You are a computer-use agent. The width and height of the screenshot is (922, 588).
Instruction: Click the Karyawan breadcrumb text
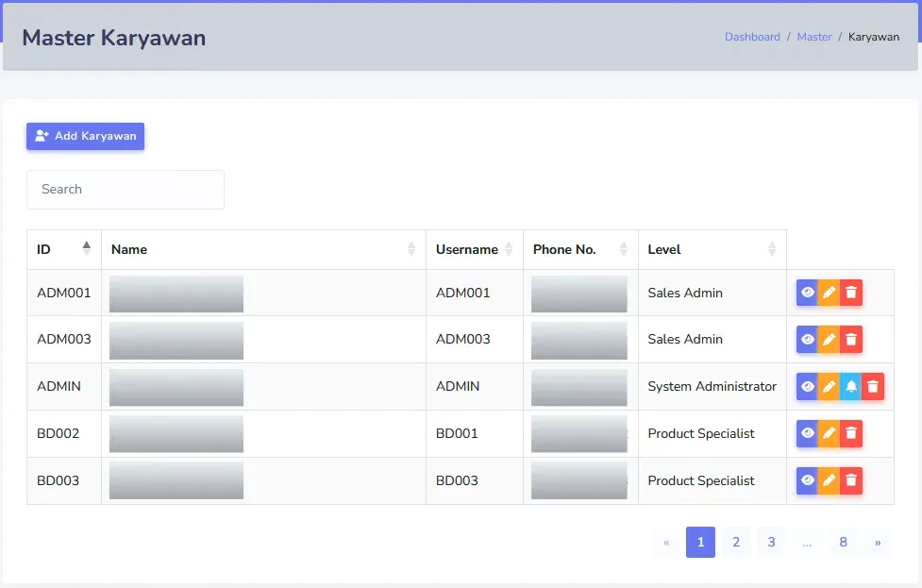[873, 37]
